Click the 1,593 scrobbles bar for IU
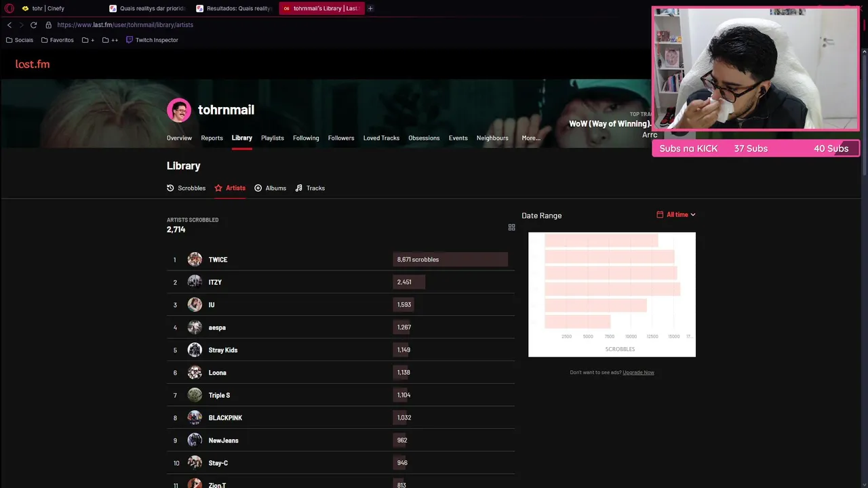 pyautogui.click(x=403, y=305)
